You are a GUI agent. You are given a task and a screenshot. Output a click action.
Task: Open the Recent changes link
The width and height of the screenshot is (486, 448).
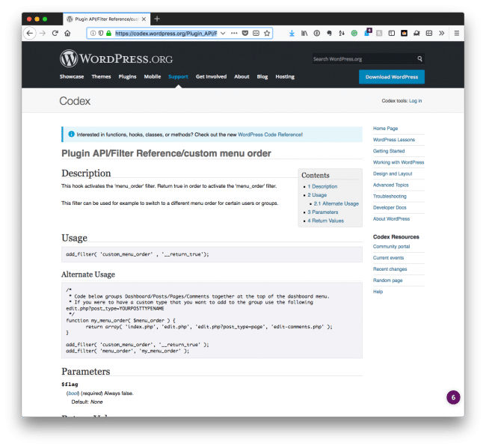coord(390,269)
